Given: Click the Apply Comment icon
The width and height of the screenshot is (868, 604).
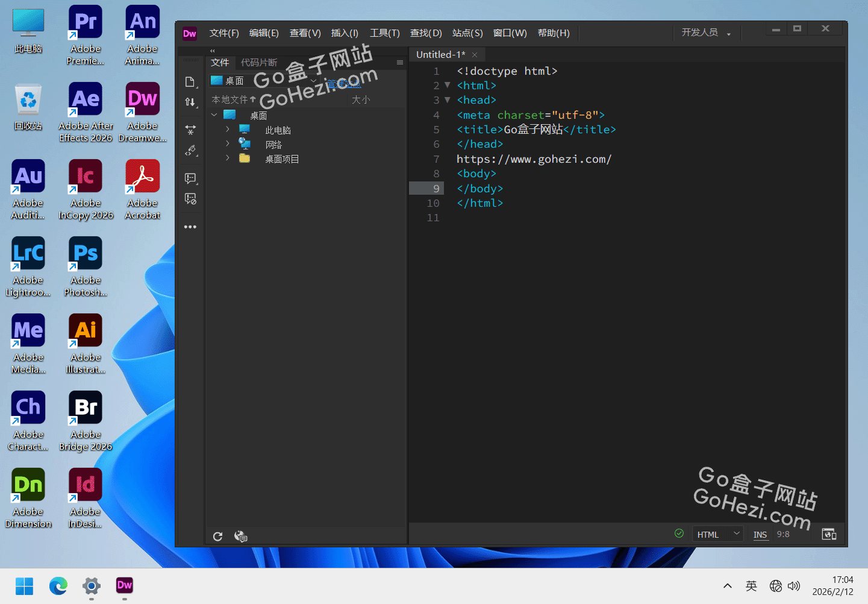Looking at the screenshot, I should pyautogui.click(x=190, y=178).
